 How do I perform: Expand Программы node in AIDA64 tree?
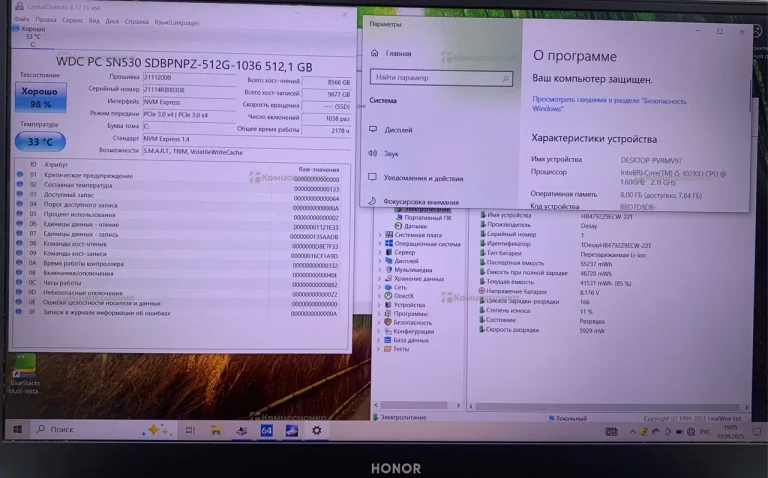379,313
